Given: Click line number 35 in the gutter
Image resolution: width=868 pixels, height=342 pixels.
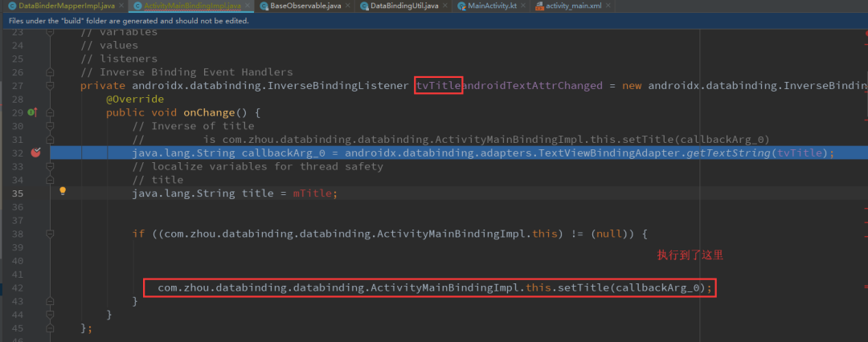Looking at the screenshot, I should 17,193.
